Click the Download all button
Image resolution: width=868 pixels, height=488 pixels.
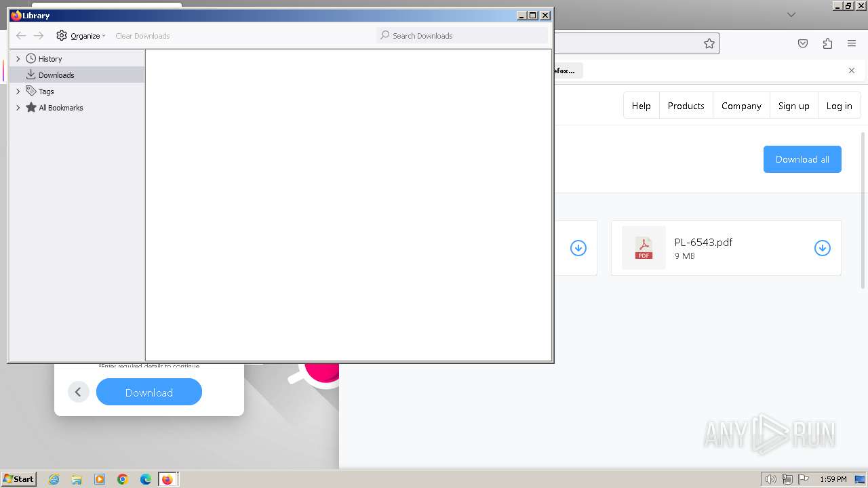point(802,159)
